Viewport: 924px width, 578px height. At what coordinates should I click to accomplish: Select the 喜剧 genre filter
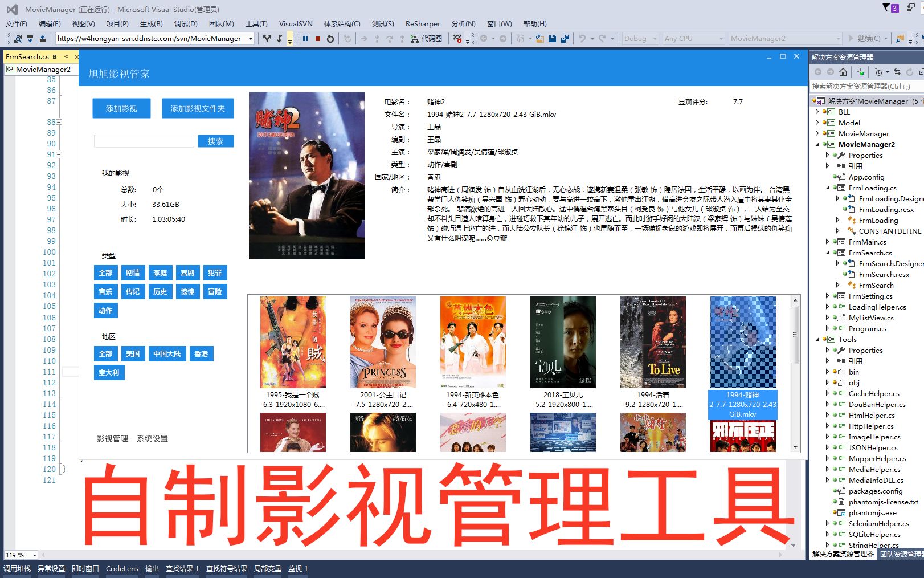click(x=187, y=273)
